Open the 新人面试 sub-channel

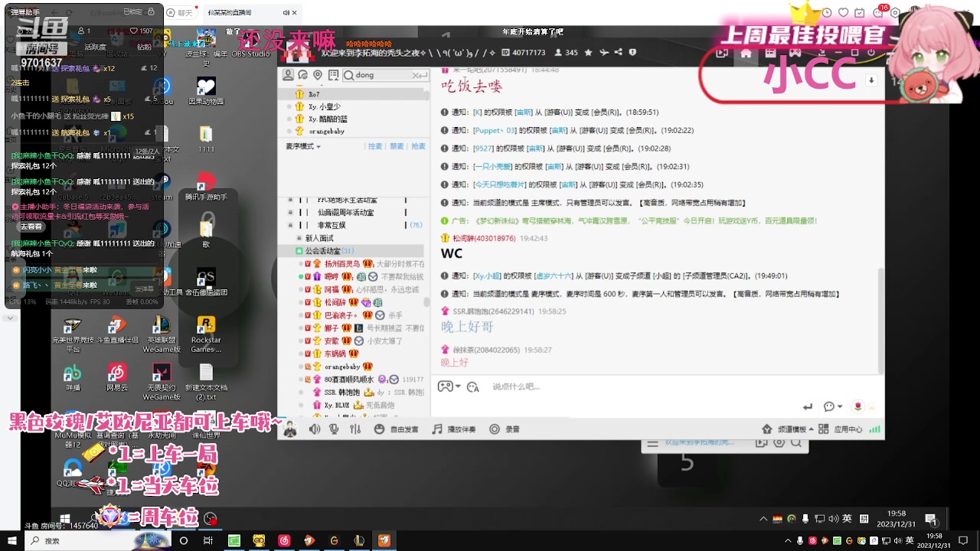click(320, 238)
